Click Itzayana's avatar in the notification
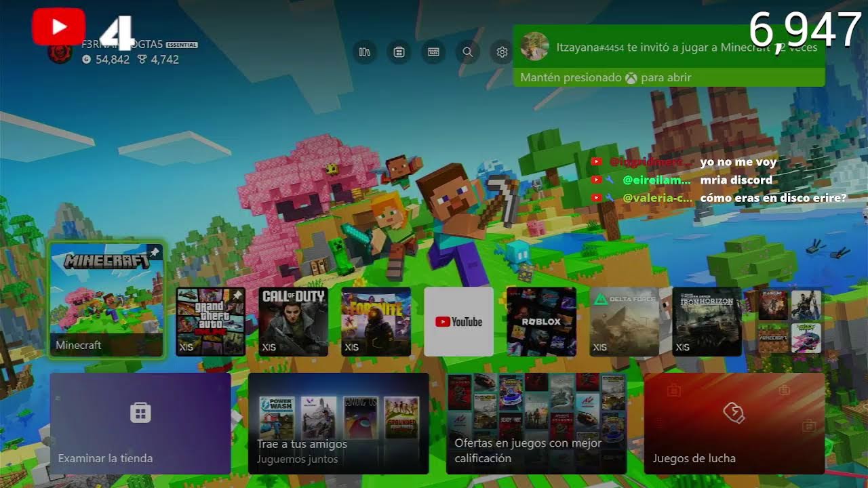 pyautogui.click(x=534, y=45)
